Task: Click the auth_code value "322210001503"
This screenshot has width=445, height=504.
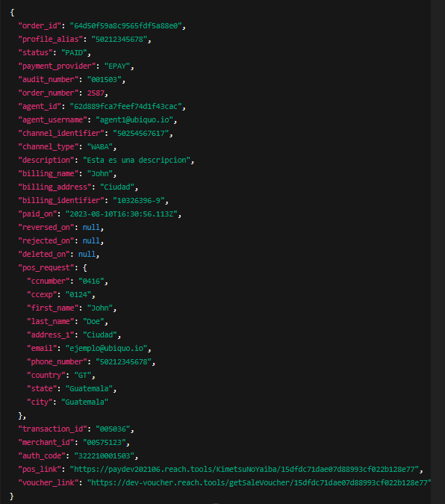Action: [105, 456]
